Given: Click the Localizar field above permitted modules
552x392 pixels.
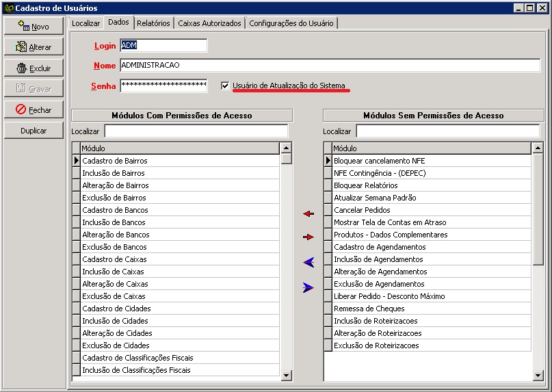Looking at the screenshot, I should coord(196,131).
